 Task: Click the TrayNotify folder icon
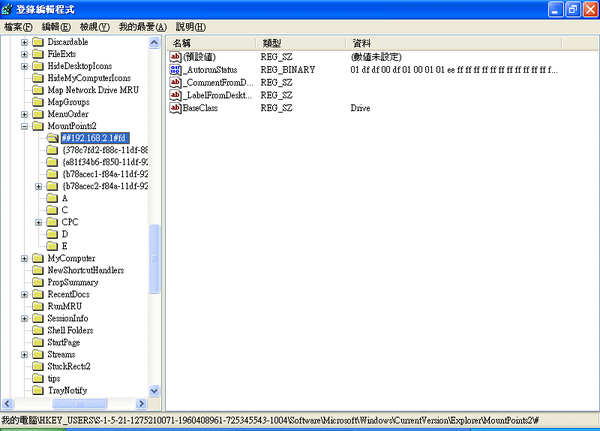(38, 390)
